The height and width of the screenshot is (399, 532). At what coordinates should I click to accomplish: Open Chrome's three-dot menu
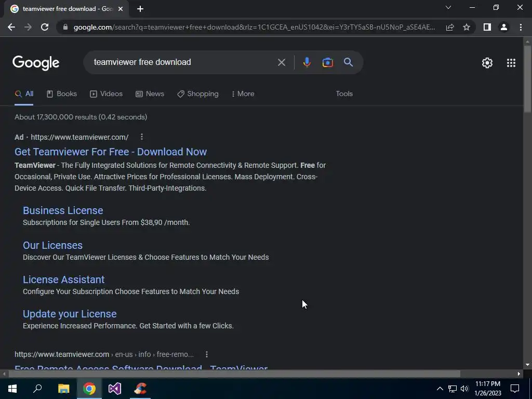tap(521, 27)
